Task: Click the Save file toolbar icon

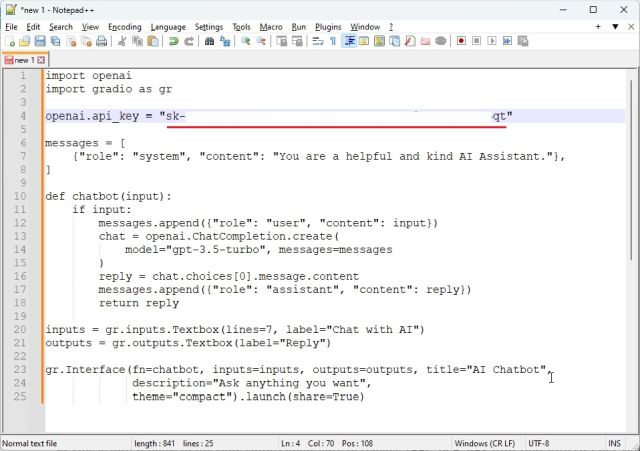Action: pos(39,41)
